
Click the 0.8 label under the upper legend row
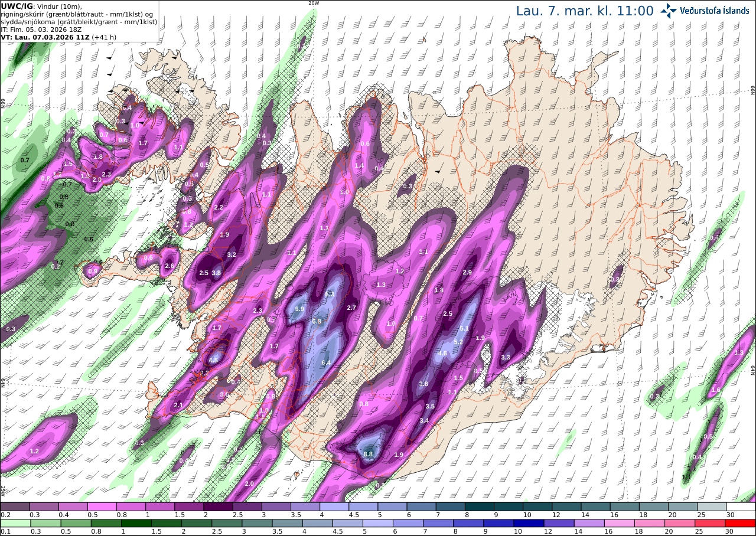tap(121, 515)
